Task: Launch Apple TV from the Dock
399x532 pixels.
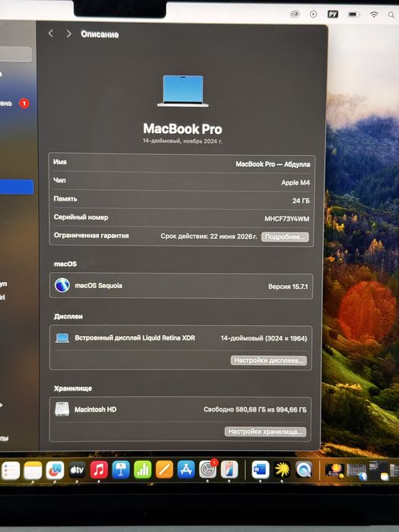Action: pos(77,470)
